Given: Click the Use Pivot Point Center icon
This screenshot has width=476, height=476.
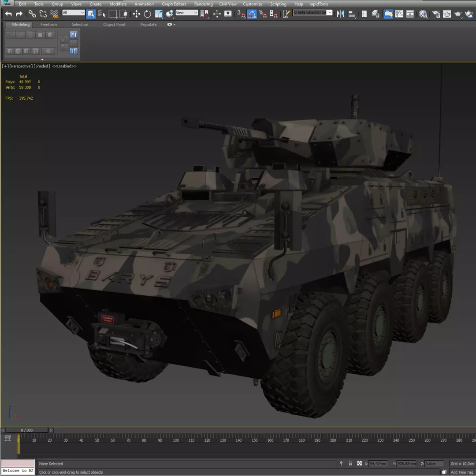Looking at the screenshot, I should click(205, 14).
